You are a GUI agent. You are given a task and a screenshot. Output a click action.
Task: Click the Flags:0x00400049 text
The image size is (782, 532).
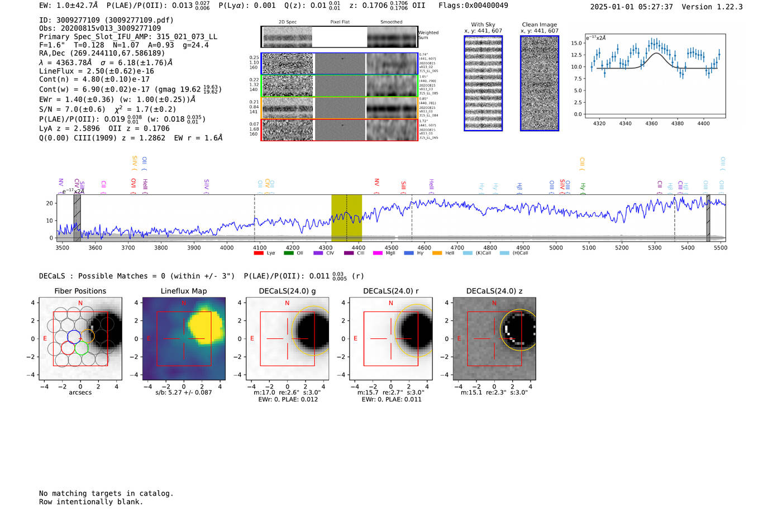click(473, 6)
